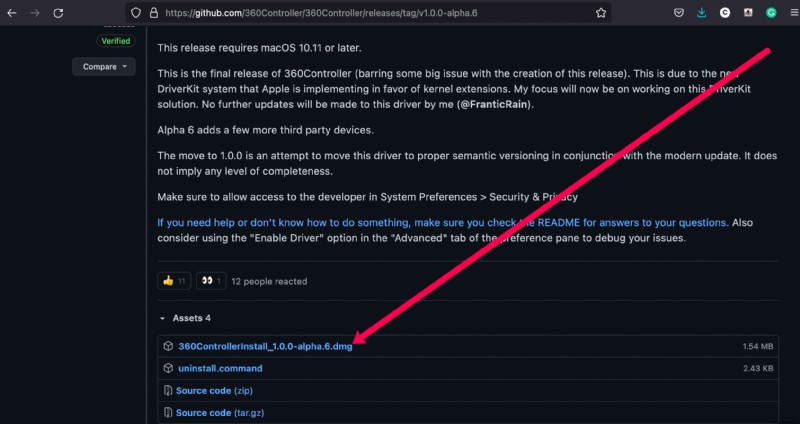Go back with browser back arrow

(12, 13)
